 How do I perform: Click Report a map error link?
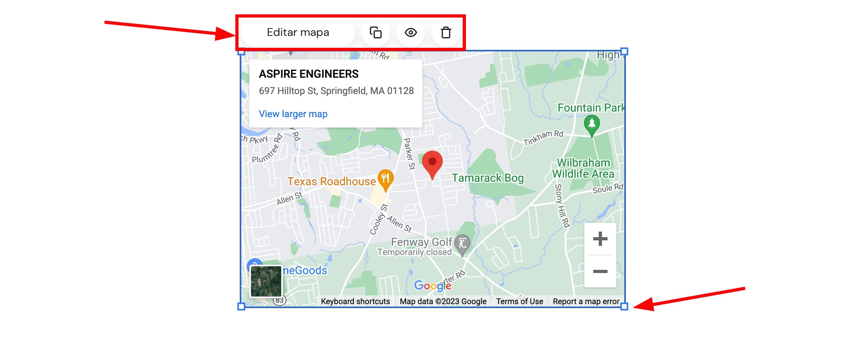click(586, 301)
